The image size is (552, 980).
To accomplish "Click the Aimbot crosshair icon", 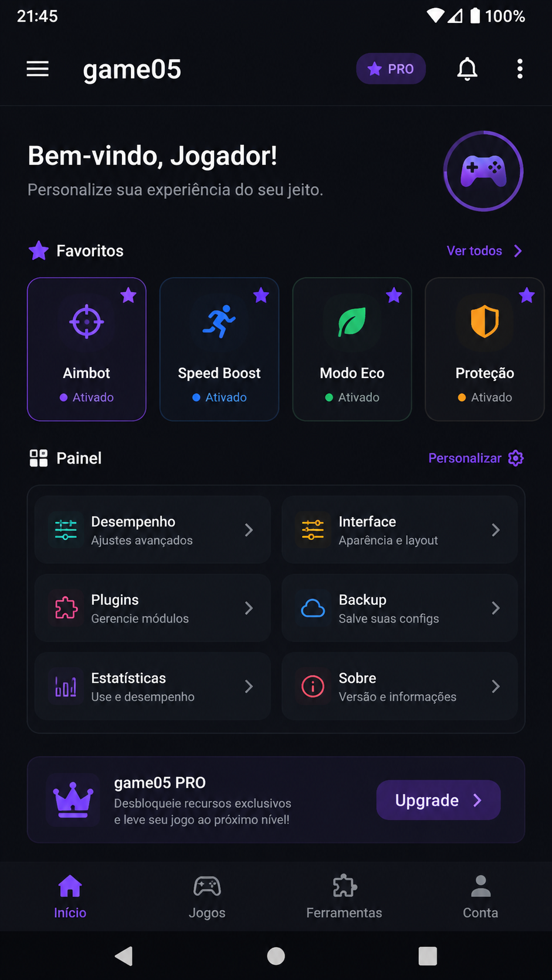I will pyautogui.click(x=87, y=322).
